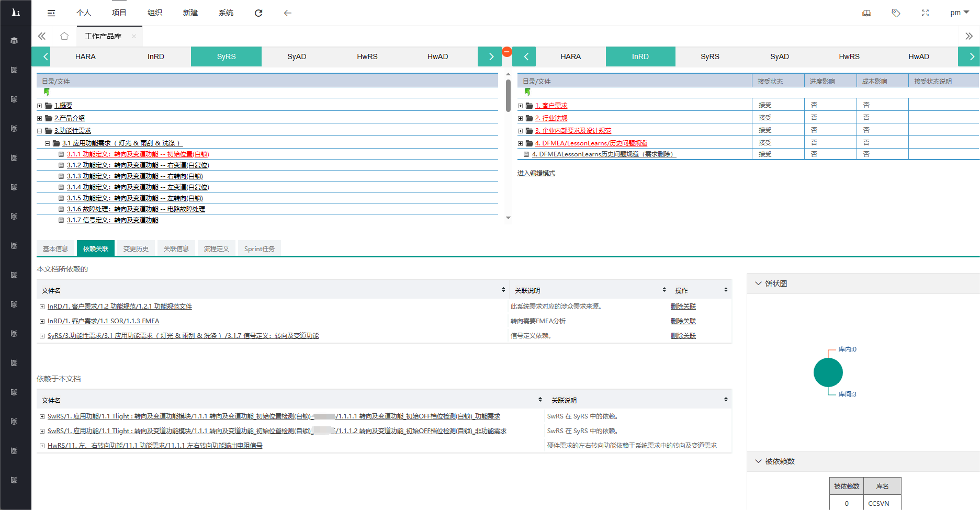
Task: Open link InRD/1. 客户需求/1.1 SOR/1.1.3 FMEA
Action: coord(104,321)
